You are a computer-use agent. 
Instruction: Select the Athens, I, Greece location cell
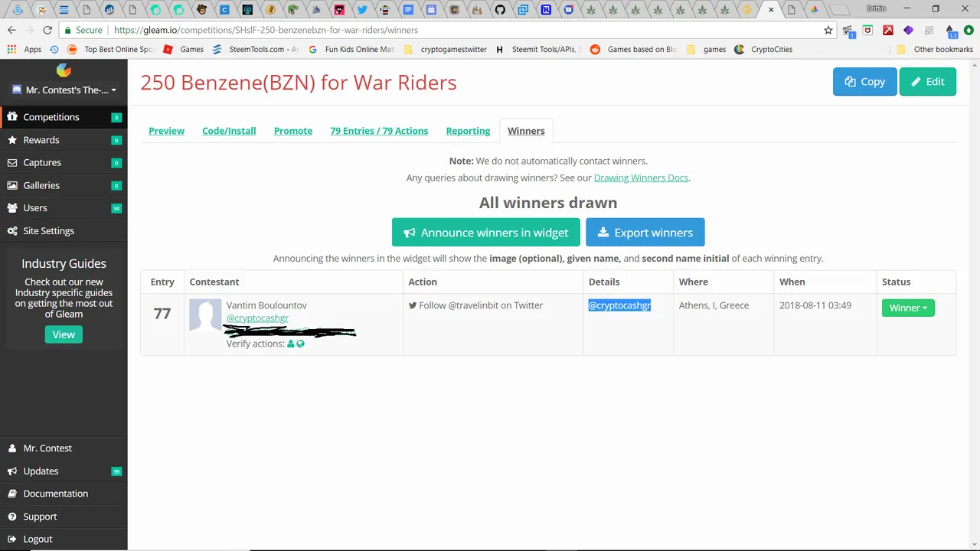click(x=714, y=305)
